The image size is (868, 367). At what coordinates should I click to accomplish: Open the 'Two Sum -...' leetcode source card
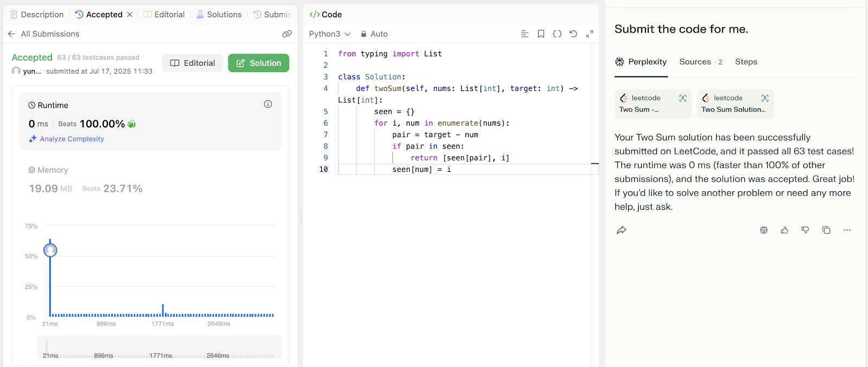pyautogui.click(x=653, y=104)
